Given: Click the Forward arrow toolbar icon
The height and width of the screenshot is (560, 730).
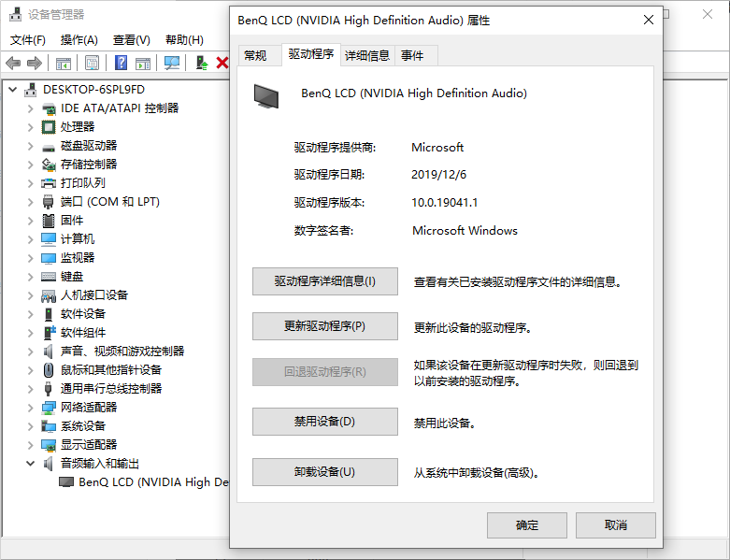Looking at the screenshot, I should coord(35,63).
